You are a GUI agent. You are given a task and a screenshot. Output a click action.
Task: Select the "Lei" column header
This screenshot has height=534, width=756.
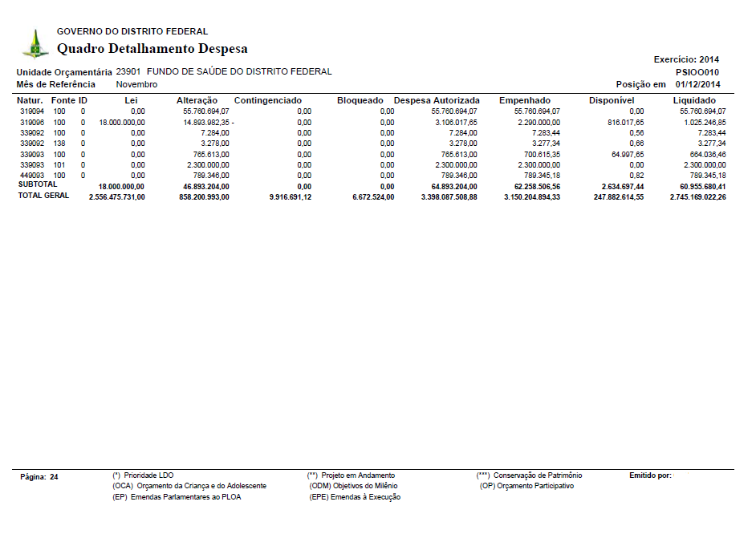coord(131,100)
